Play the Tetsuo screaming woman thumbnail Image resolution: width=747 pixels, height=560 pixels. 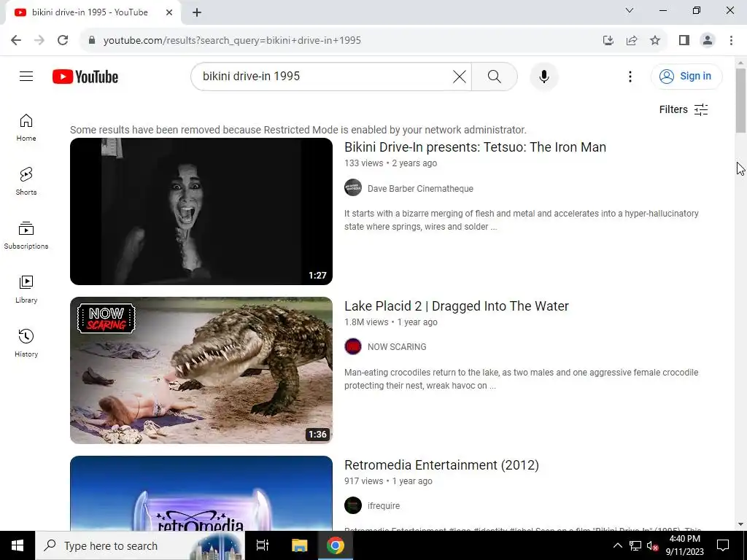[201, 211]
